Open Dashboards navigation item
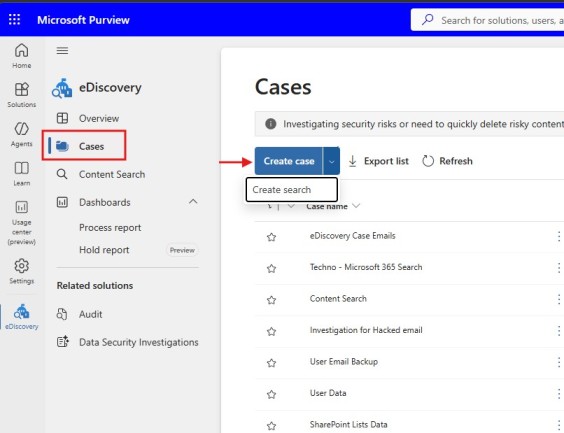This screenshot has height=433, width=564. click(104, 202)
